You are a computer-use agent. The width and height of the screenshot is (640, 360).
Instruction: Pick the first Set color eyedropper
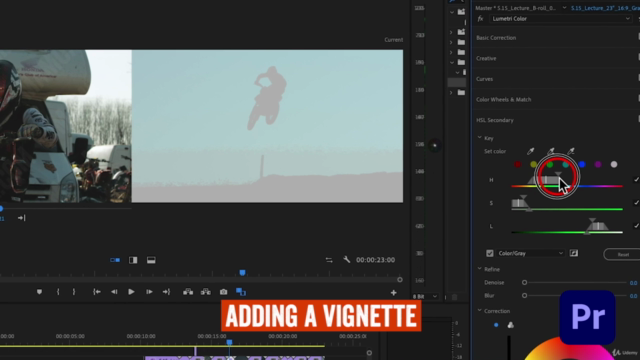point(531,151)
